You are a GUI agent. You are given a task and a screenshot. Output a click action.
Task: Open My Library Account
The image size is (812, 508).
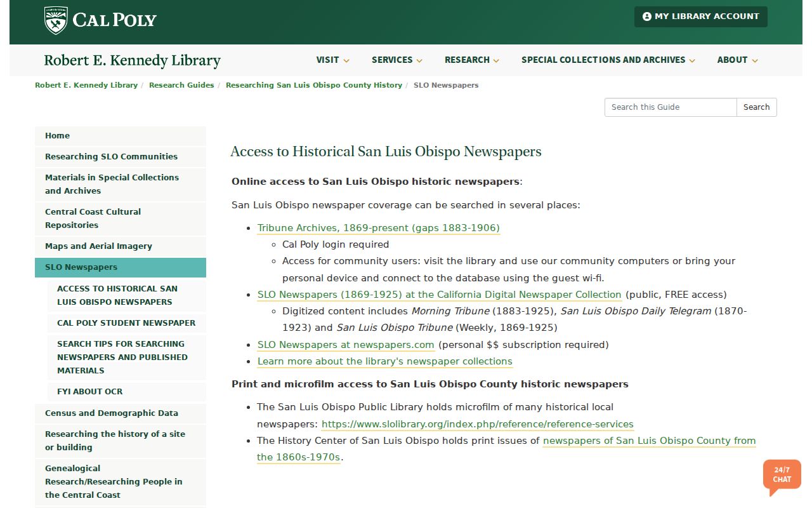701,17
